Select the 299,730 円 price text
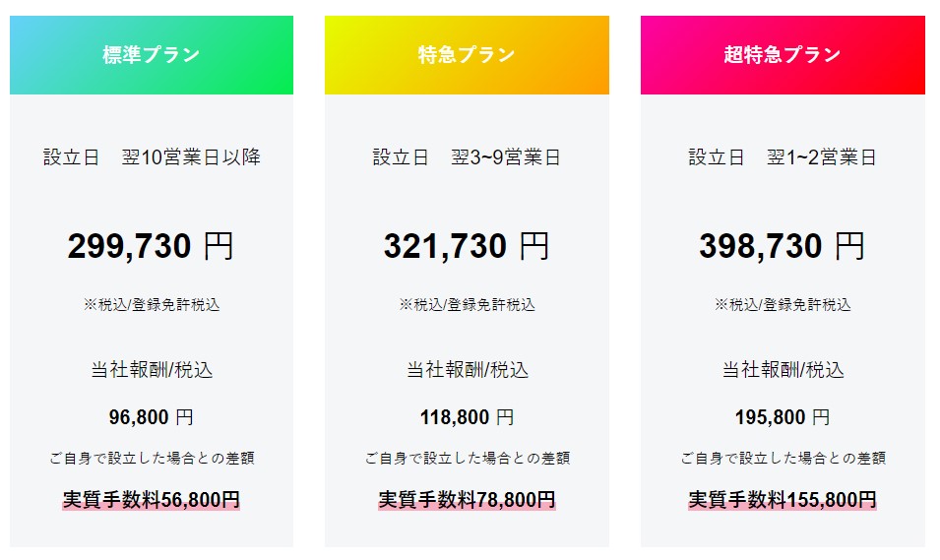Screen dimensions: 940x560 [151, 246]
